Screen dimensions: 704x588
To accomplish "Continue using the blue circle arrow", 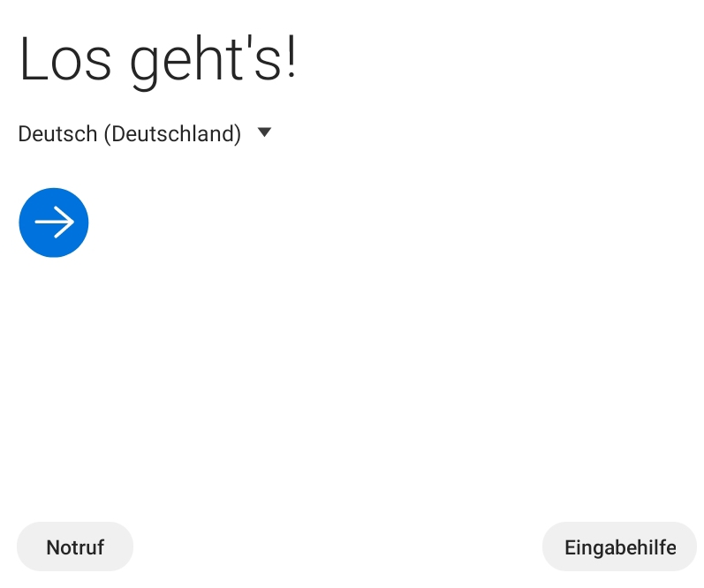I will pos(54,222).
